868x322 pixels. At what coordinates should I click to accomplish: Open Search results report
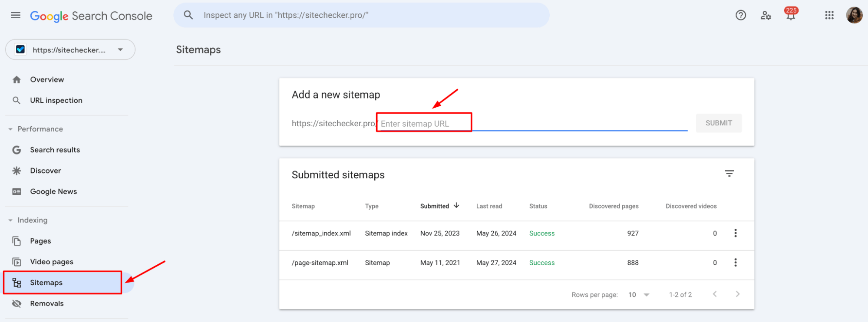point(55,150)
